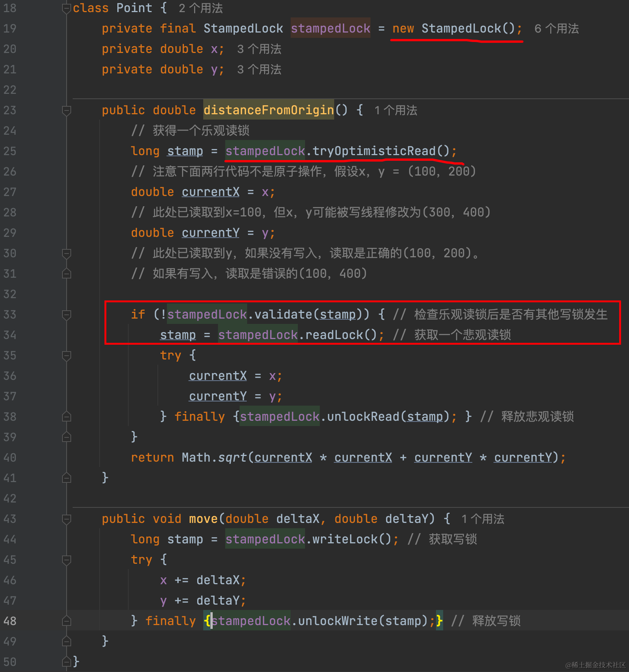Click the deltaX parameter in move signature
This screenshot has height=672, width=629.
click(298, 519)
